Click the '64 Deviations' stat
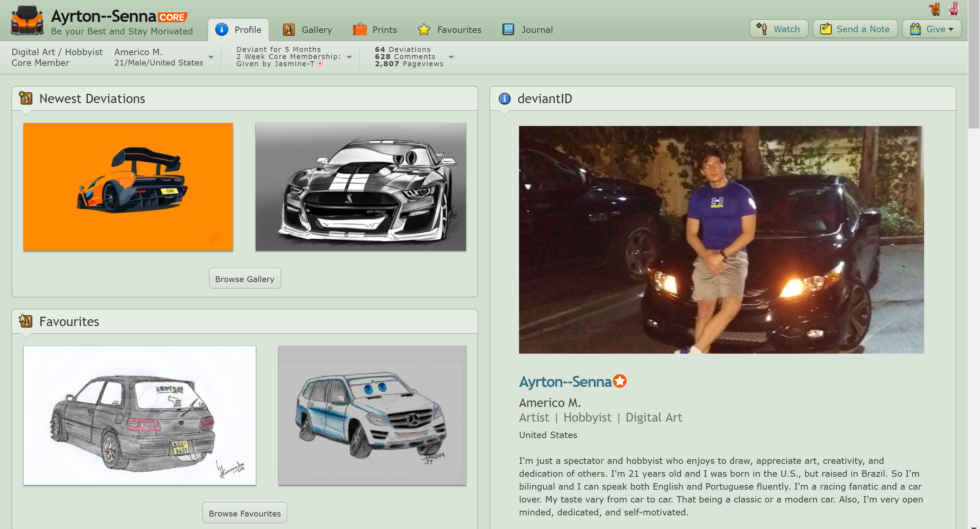The width and height of the screenshot is (980, 529). click(x=403, y=49)
